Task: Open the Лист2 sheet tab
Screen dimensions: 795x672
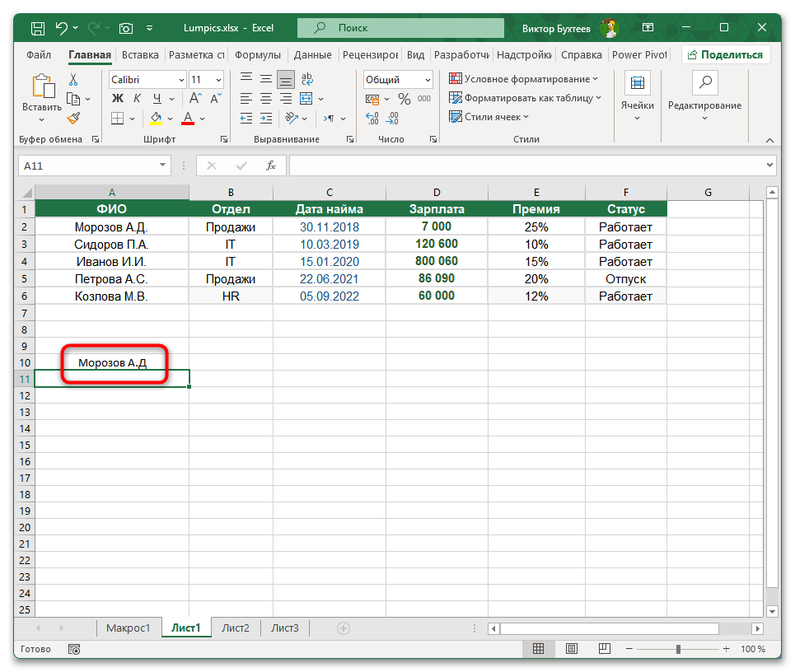Action: pos(236,627)
